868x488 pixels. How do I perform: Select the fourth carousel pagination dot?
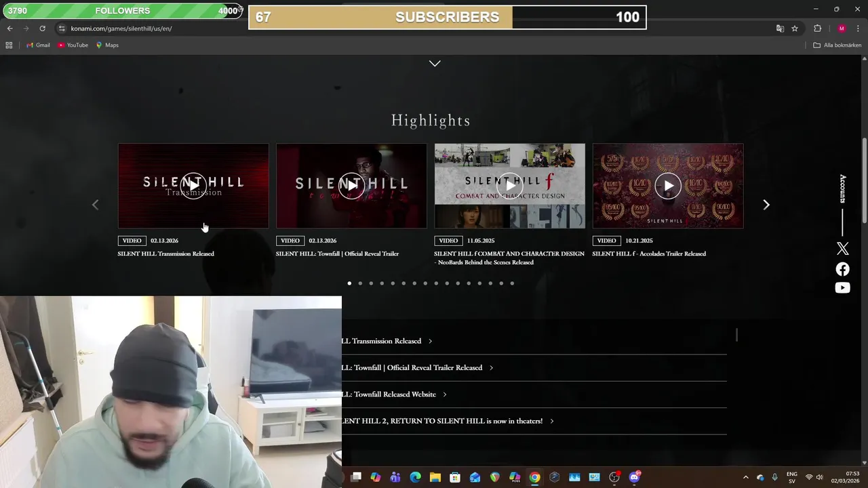tap(382, 283)
